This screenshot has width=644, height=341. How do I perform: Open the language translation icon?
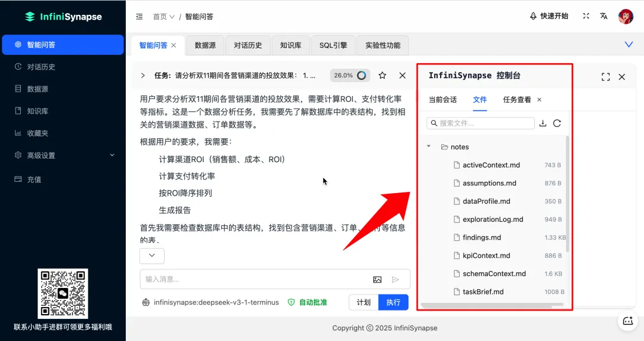click(x=603, y=16)
